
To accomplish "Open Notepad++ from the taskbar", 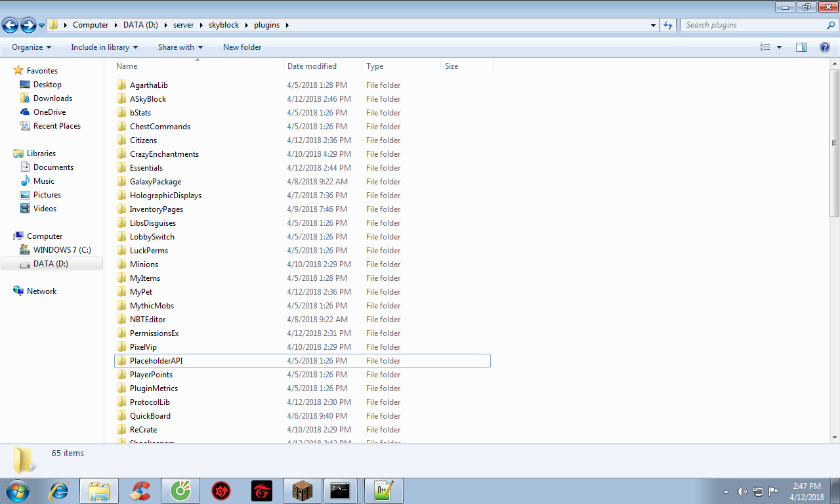I will (384, 490).
